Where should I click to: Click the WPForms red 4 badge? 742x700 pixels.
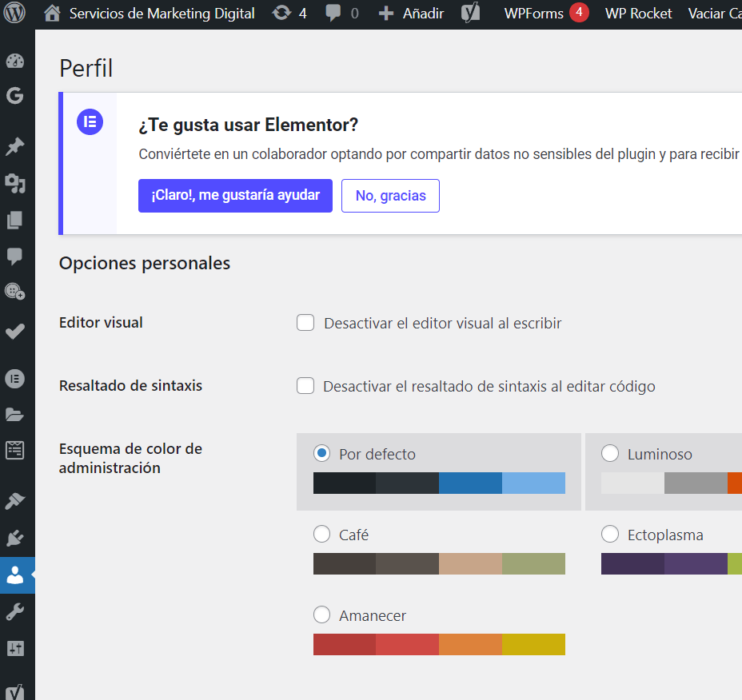pyautogui.click(x=579, y=12)
